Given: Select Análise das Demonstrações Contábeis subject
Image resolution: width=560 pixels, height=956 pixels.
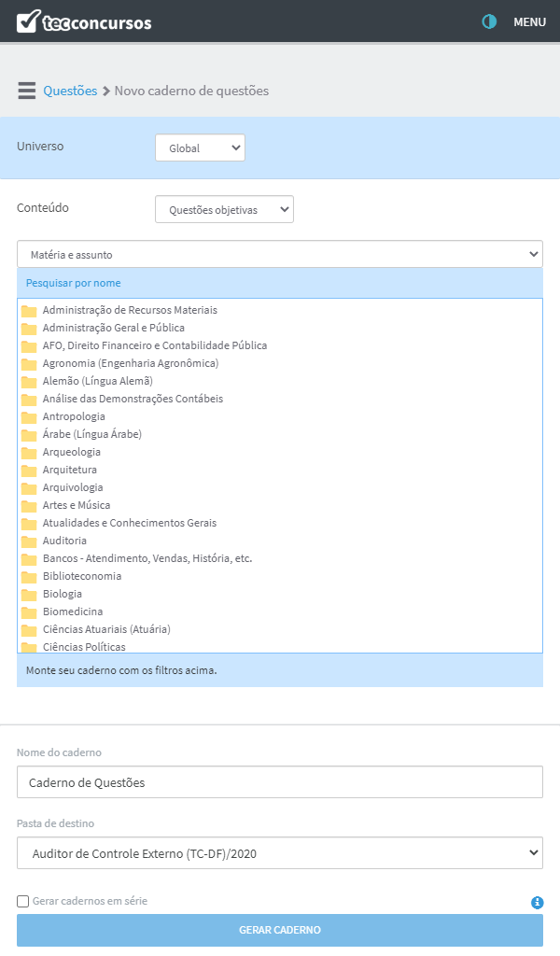Looking at the screenshot, I should tap(133, 398).
